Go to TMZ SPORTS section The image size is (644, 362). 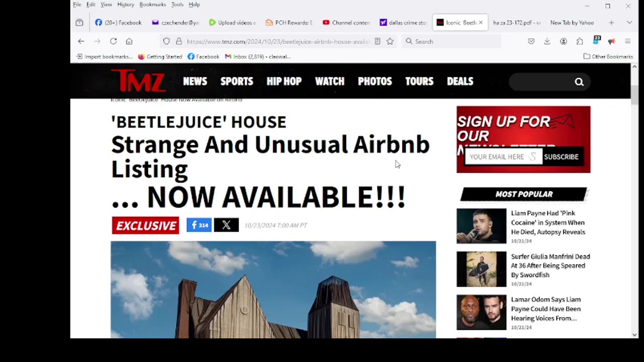pos(236,81)
